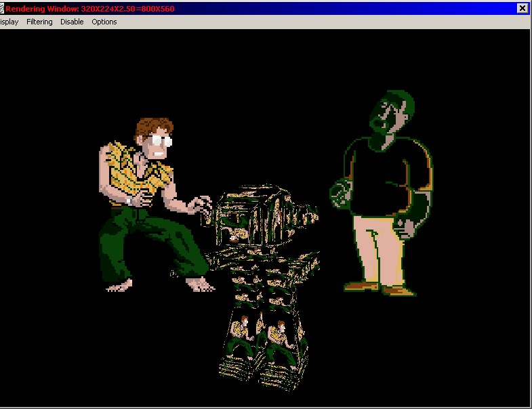This screenshot has width=532, height=409.
Task: Open the Disable menu
Action: (x=72, y=22)
